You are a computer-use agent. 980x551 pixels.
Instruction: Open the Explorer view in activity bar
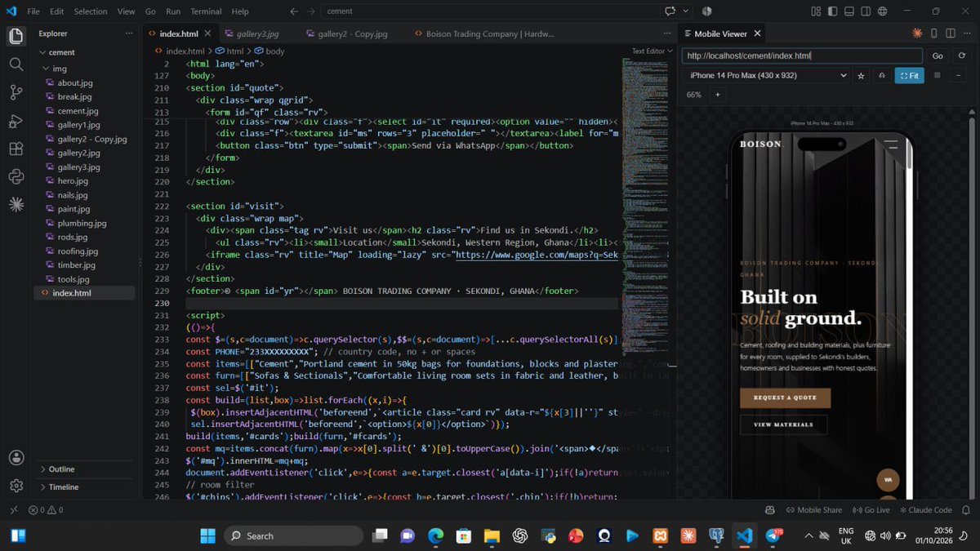coord(16,36)
